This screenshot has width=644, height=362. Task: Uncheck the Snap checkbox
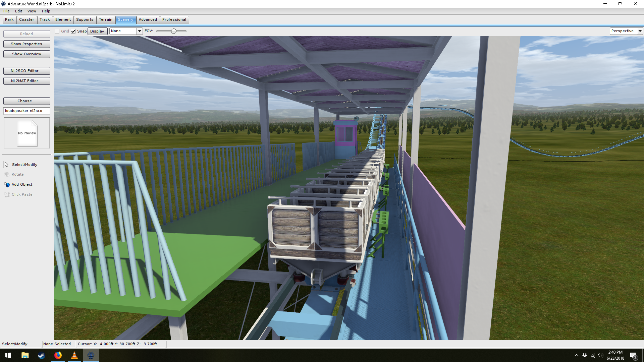[x=73, y=31]
